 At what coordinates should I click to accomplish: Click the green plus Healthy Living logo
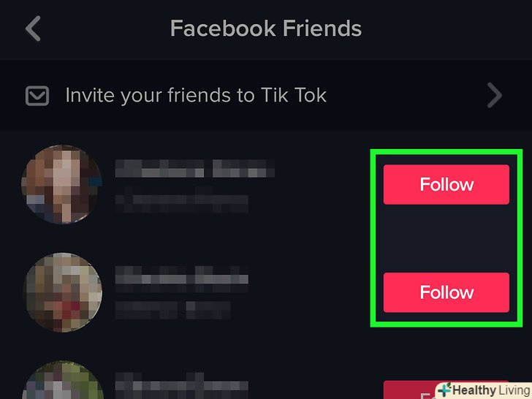click(444, 389)
